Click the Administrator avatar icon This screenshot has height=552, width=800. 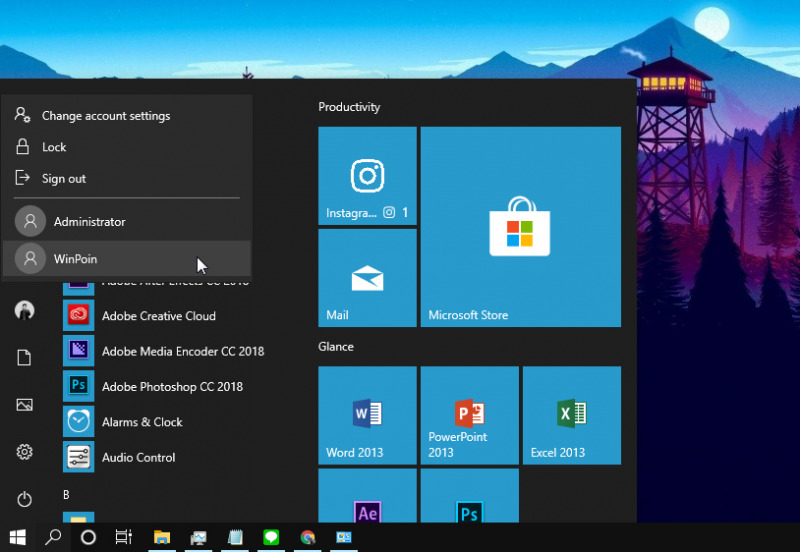pyautogui.click(x=30, y=221)
